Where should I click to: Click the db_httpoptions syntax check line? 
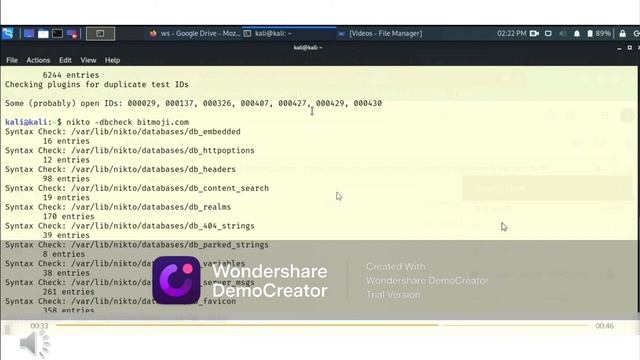tap(130, 150)
